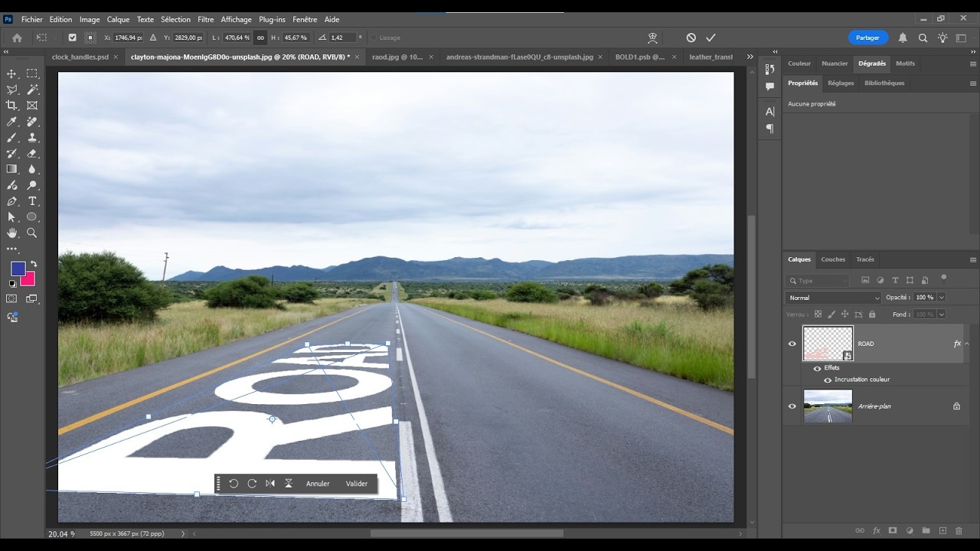Select the Dodge tool
This screenshot has width=980, height=551.
[32, 185]
